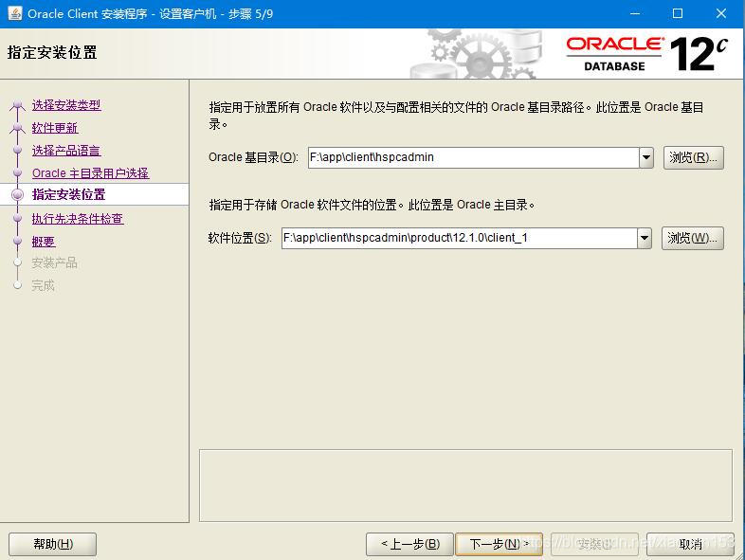Go to 选择安装类型 step
The width and height of the screenshot is (745, 560).
pos(66,105)
